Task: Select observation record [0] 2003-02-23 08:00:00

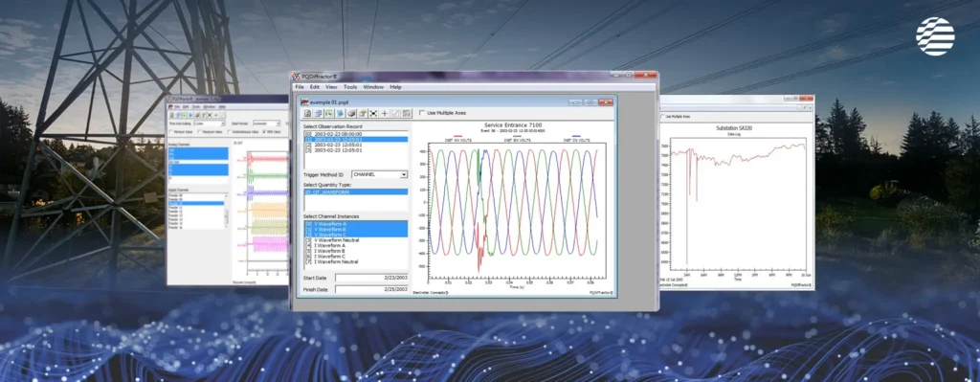Action: click(356, 134)
